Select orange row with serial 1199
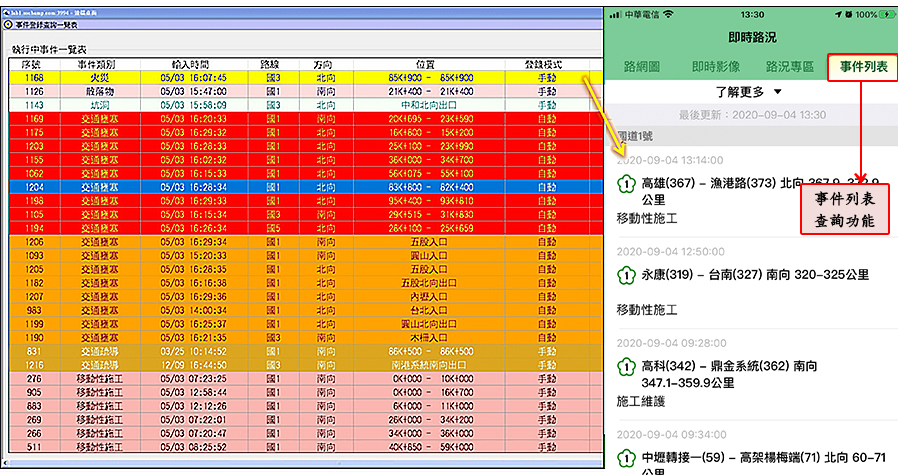Image resolution: width=898 pixels, height=475 pixels. pyautogui.click(x=304, y=324)
